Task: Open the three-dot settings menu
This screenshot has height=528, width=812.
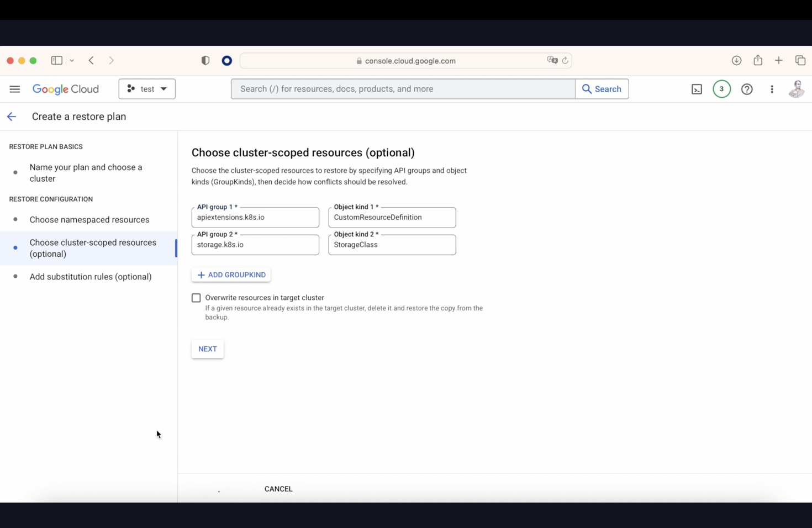Action: coord(772,89)
